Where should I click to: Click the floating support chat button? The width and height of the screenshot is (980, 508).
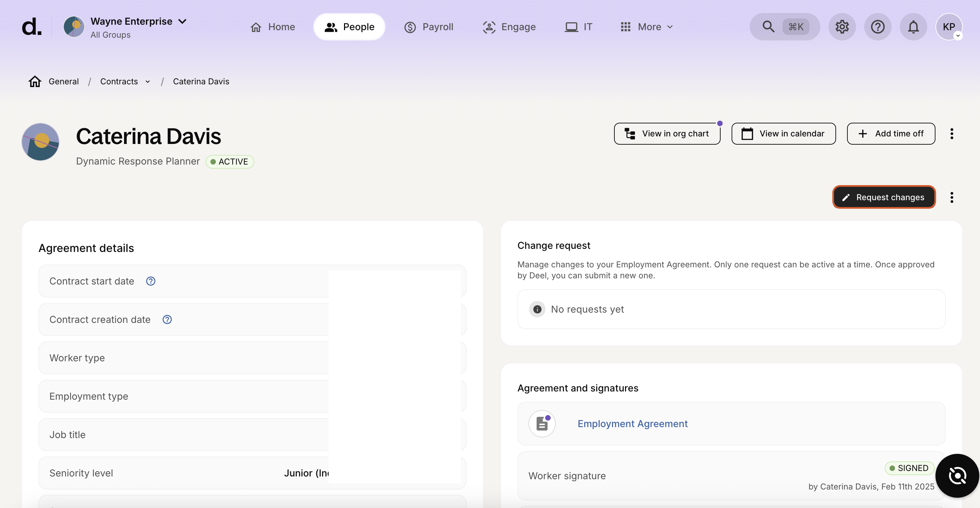coord(957,476)
